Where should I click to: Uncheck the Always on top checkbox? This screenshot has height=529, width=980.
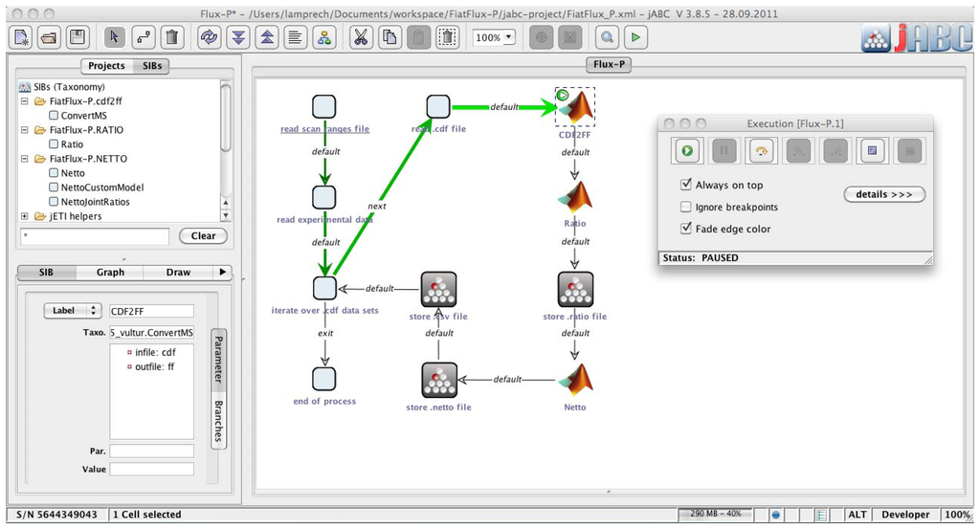point(685,186)
